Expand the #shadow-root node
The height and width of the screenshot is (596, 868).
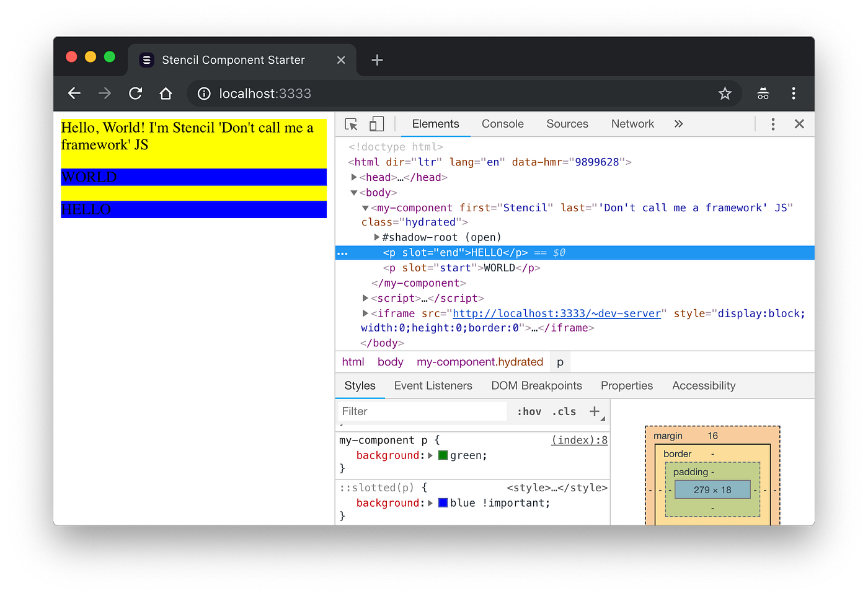coord(376,237)
